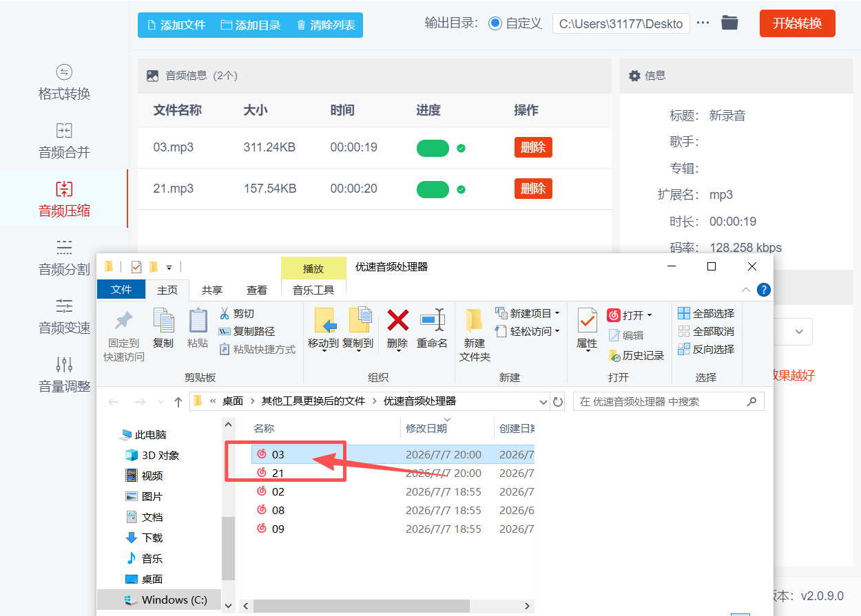This screenshot has width=861, height=616.
Task: Open the 音乐工具 ribbon tab
Action: (313, 290)
